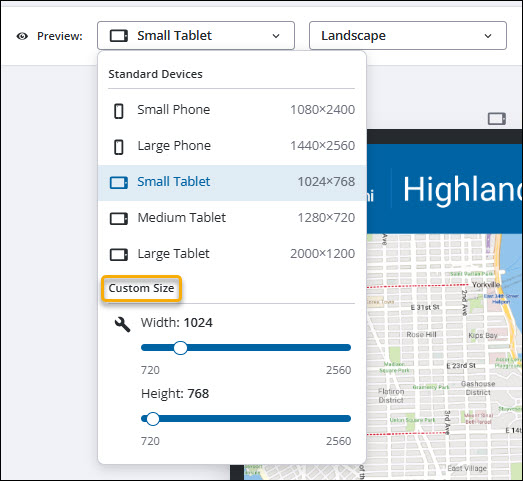Click the Highland header in the map preview
Viewport: 523px width, 481px height.
(x=462, y=189)
